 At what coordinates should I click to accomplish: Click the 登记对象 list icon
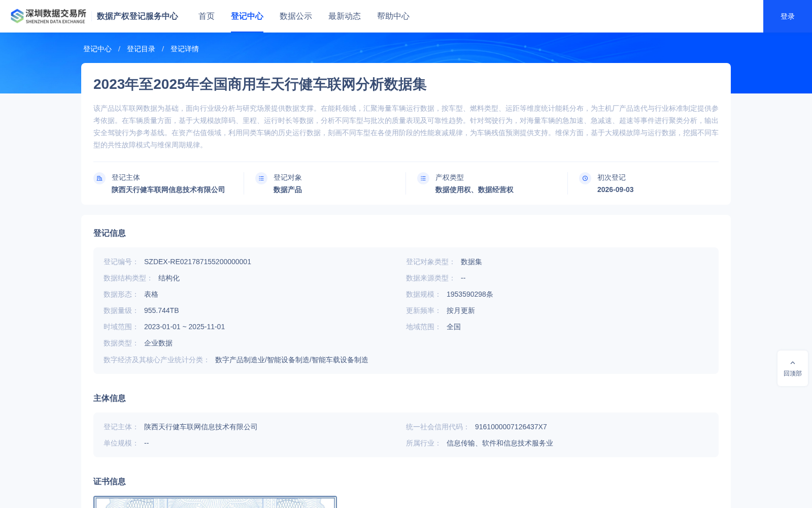click(x=261, y=178)
